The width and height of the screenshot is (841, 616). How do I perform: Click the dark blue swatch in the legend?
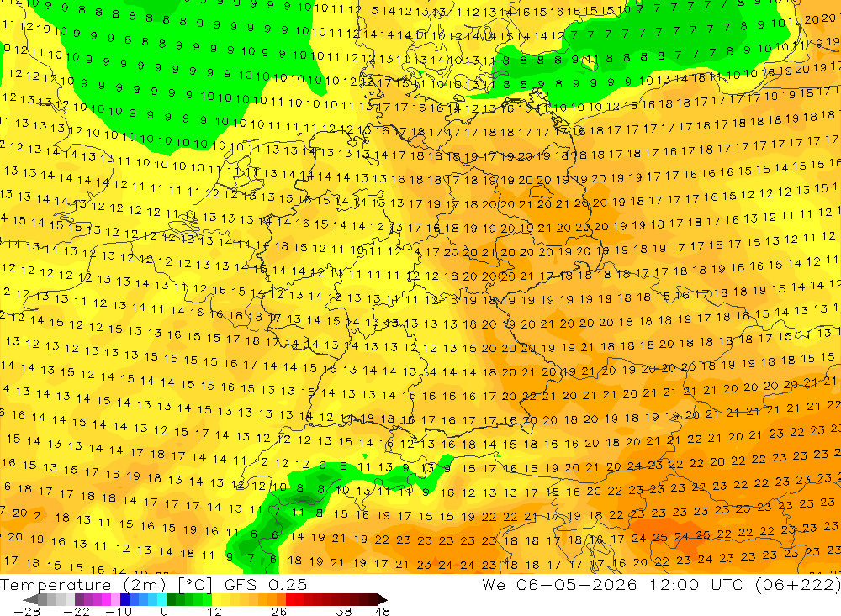point(124,599)
